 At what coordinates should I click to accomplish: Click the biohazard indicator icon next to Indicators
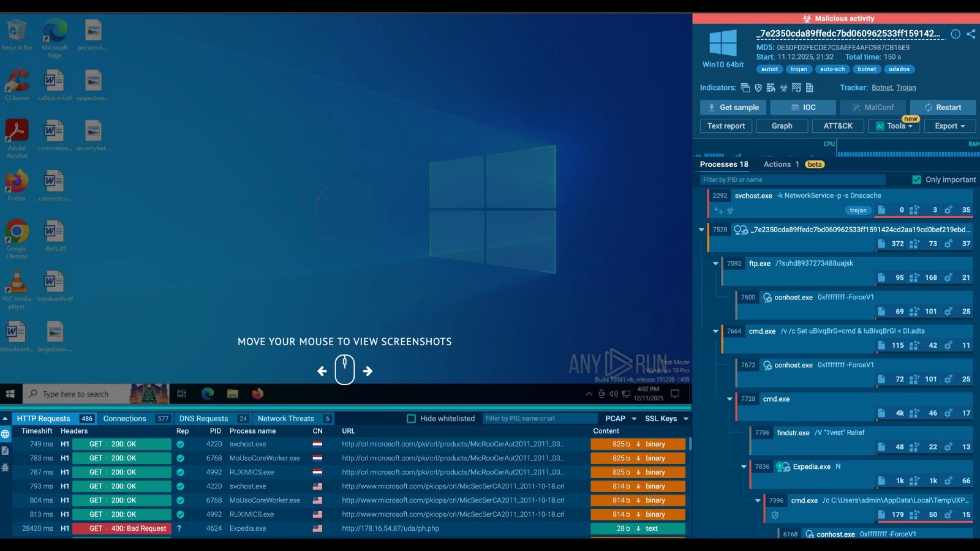[x=785, y=88]
